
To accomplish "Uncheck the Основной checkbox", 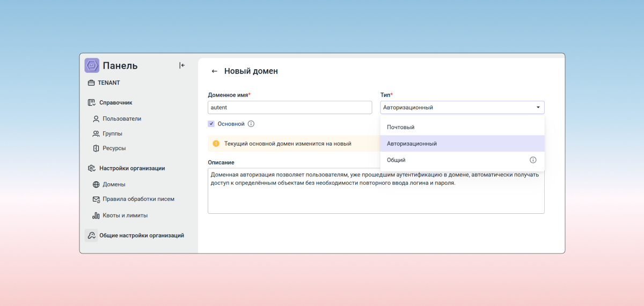I will click(211, 124).
